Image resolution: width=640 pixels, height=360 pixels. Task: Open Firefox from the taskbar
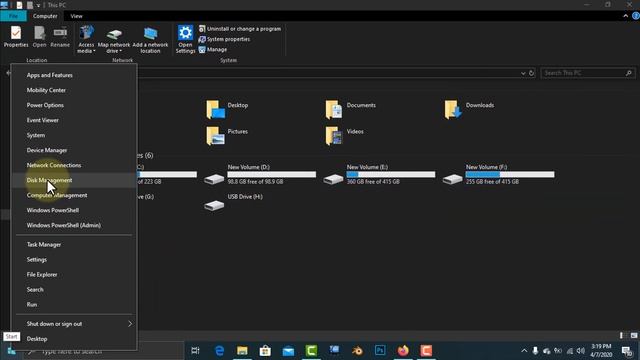coord(403,351)
